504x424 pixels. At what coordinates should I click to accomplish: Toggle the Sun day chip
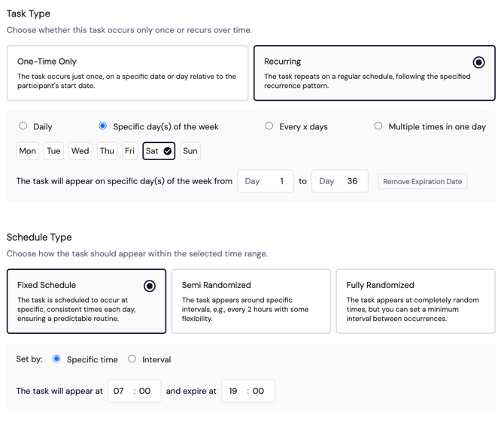tap(190, 151)
